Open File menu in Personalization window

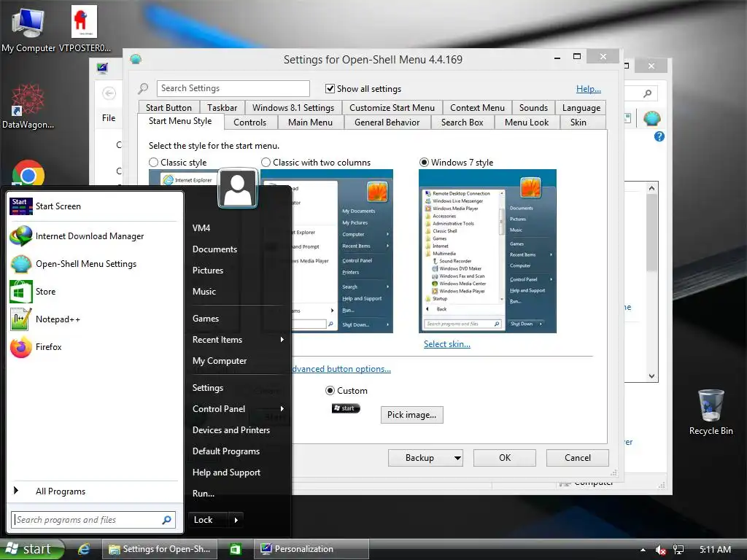(x=109, y=118)
